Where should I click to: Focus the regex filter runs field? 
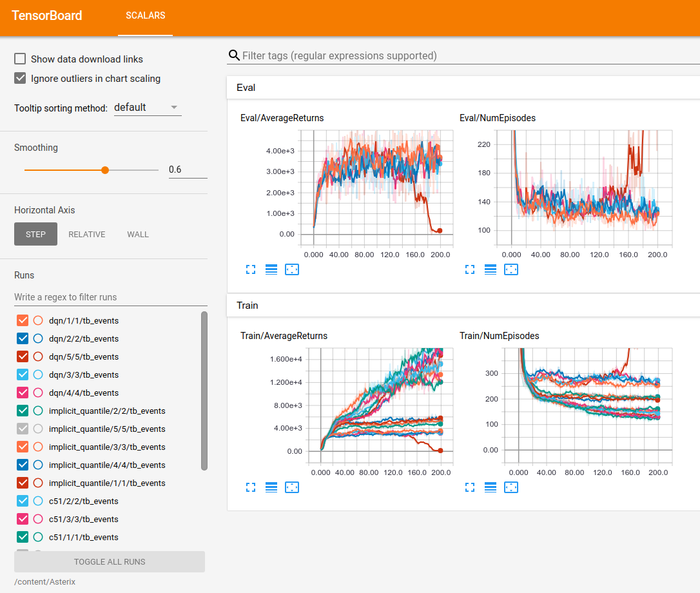111,297
